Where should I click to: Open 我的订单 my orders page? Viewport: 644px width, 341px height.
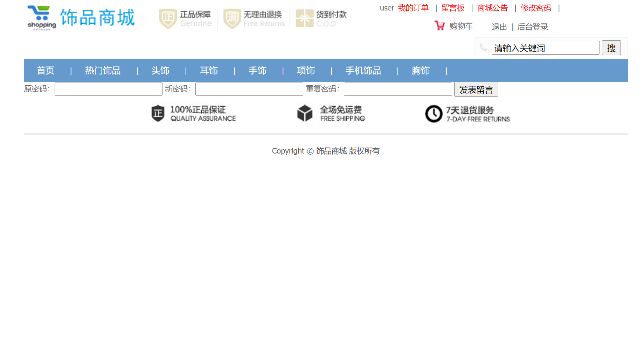413,8
